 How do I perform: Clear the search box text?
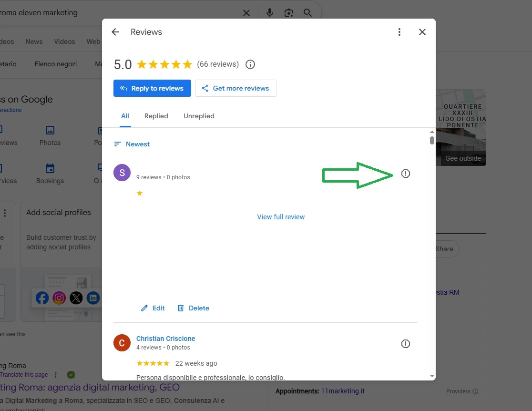pos(246,13)
